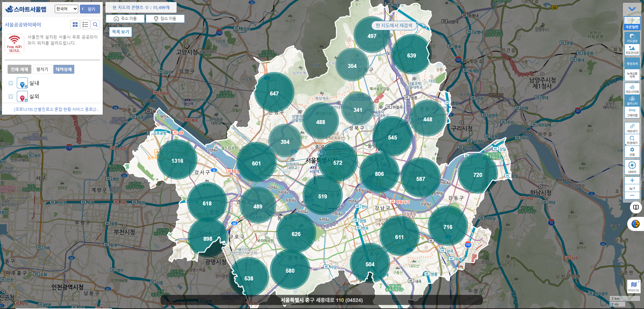Open 지도시각화 map visualization tool
This screenshot has height=309, width=644.
(x=632, y=89)
